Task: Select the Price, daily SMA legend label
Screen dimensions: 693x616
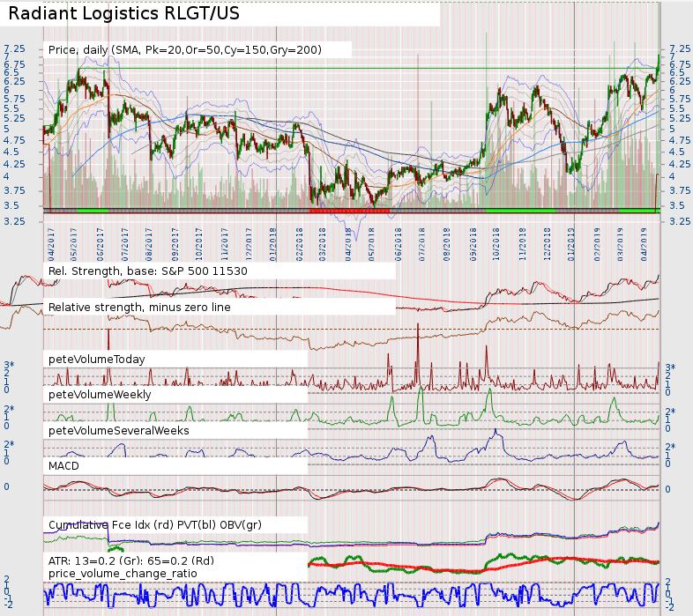Action: click(x=185, y=50)
